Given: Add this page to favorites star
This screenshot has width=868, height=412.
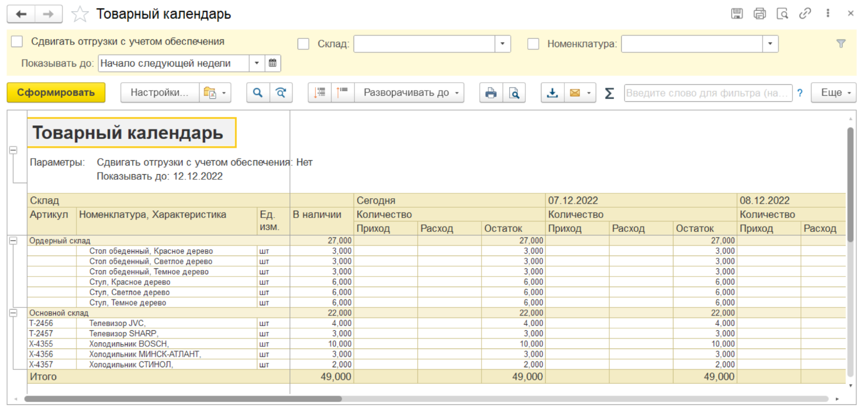Looking at the screenshot, I should [80, 15].
